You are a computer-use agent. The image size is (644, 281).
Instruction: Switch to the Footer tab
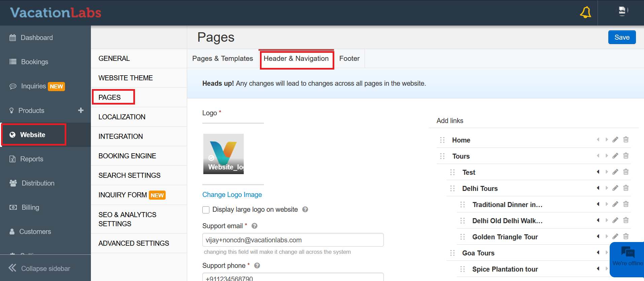click(x=349, y=58)
